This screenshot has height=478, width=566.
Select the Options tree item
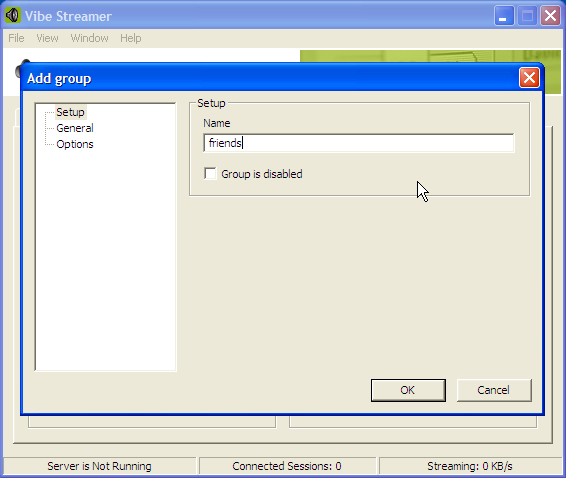[x=75, y=144]
